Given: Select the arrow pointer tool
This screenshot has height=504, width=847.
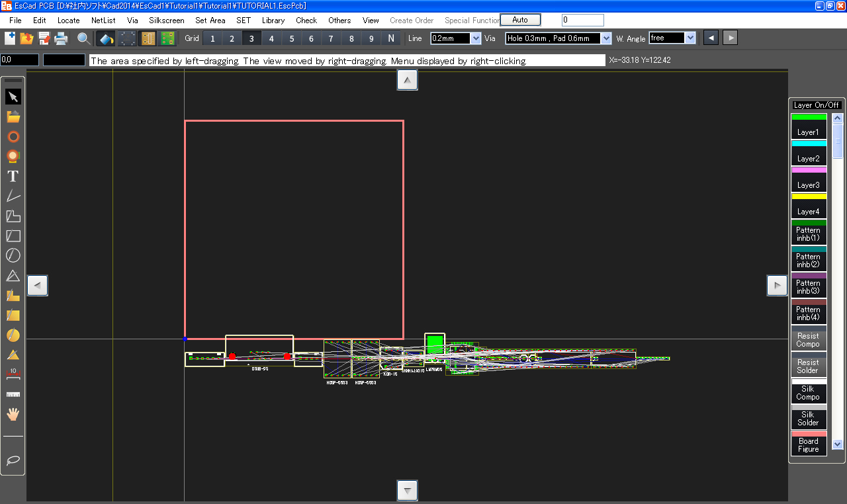Looking at the screenshot, I should (13, 97).
